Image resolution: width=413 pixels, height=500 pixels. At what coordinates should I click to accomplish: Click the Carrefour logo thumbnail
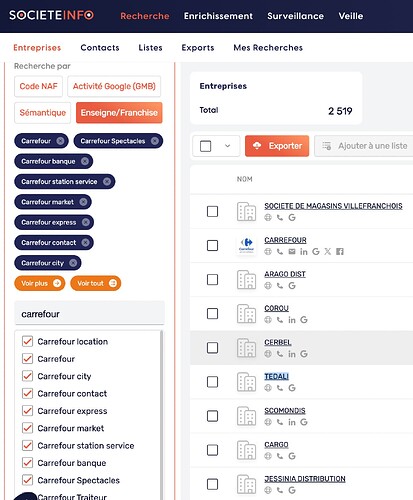pyautogui.click(x=246, y=245)
